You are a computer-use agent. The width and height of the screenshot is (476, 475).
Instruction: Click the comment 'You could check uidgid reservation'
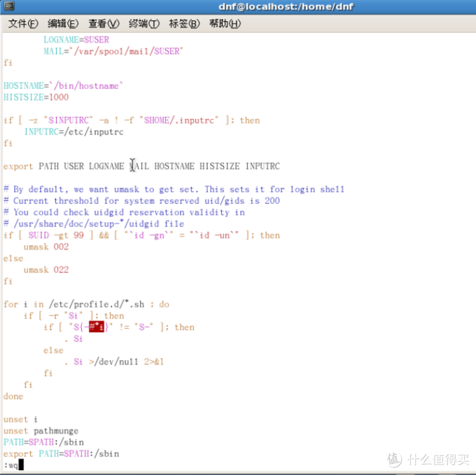tap(124, 212)
